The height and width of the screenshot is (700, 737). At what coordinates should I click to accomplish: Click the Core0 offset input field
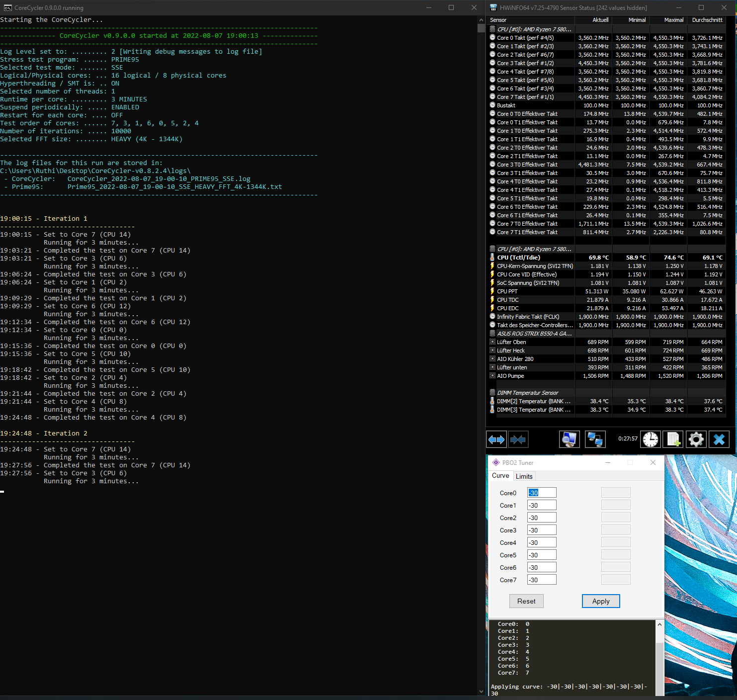pos(542,493)
